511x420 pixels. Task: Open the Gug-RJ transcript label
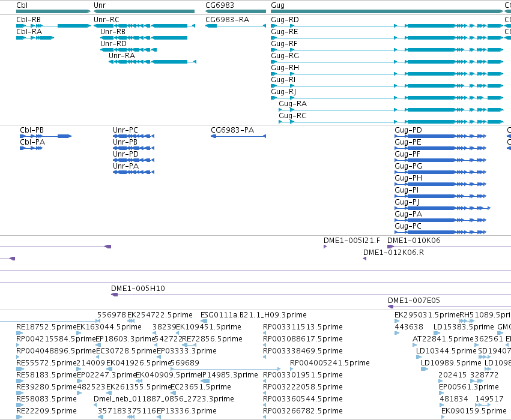(x=283, y=92)
